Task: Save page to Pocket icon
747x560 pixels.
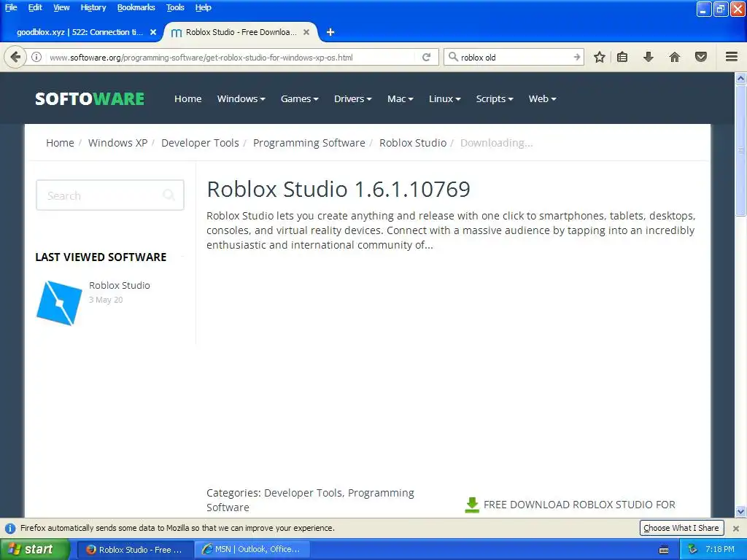Action: click(x=701, y=57)
